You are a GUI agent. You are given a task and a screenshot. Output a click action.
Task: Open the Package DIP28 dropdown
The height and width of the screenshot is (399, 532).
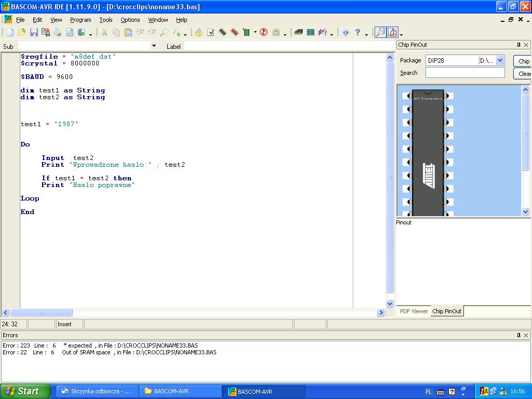500,60
